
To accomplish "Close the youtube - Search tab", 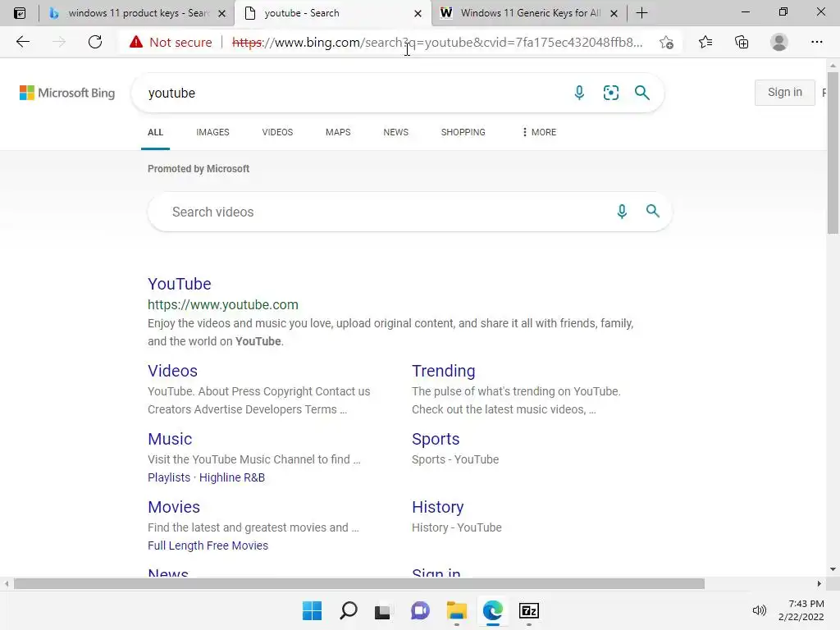I will 418,13.
